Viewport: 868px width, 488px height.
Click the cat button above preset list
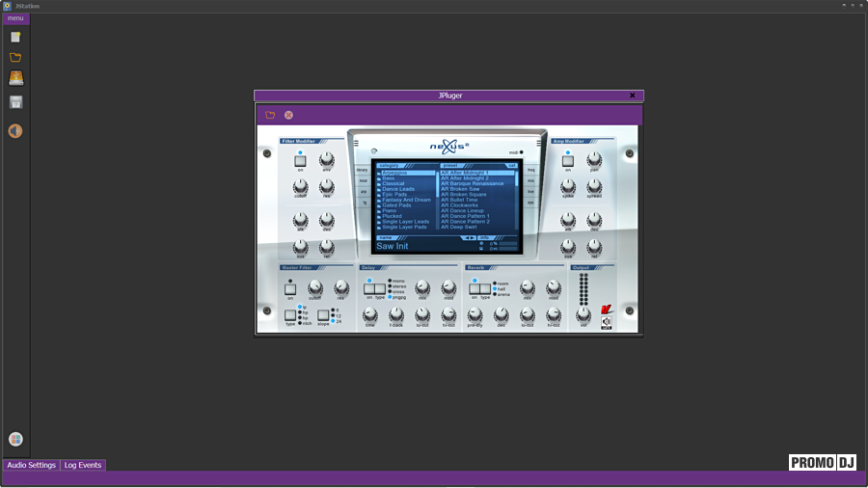511,166
